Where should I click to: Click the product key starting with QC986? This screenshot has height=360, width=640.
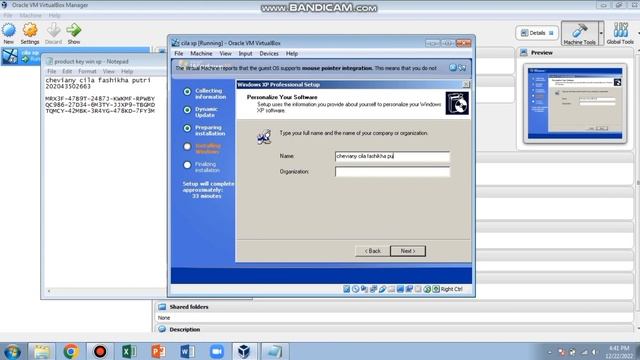tap(100, 105)
